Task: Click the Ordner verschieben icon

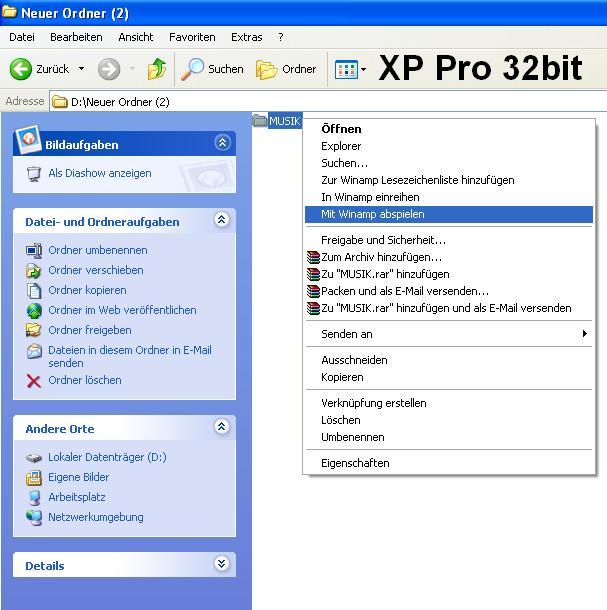Action: click(x=34, y=270)
